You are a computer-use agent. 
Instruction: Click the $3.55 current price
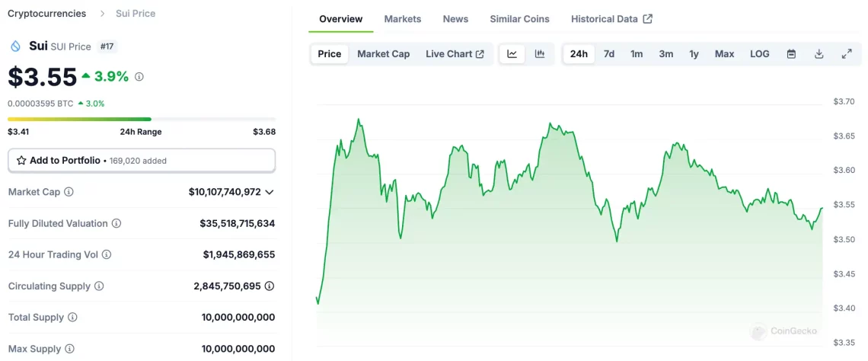[42, 77]
